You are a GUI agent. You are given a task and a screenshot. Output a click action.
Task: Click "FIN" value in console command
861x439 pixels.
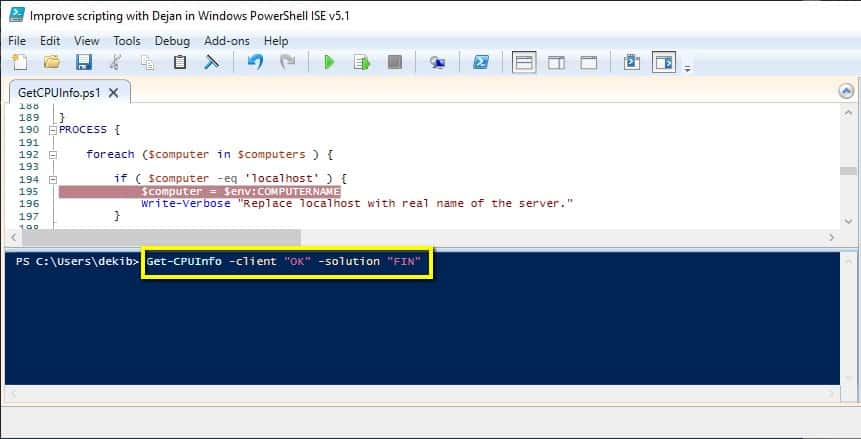(x=404, y=262)
